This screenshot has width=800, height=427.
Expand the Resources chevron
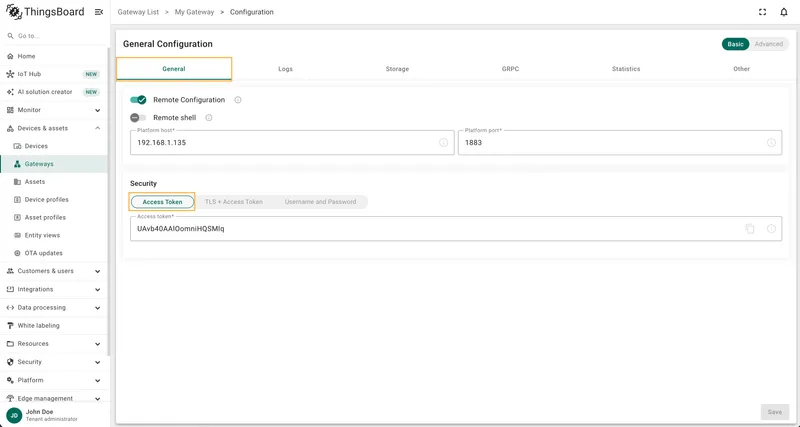(x=97, y=344)
